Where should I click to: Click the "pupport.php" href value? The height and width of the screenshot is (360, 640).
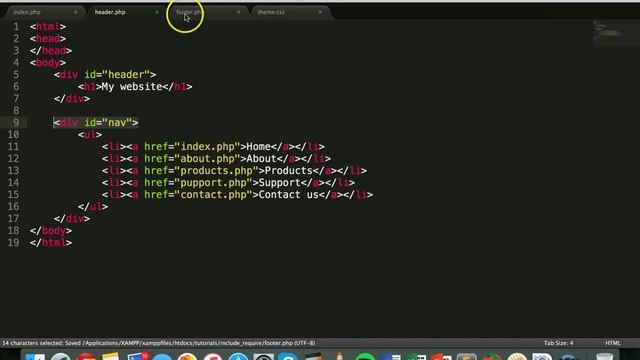point(213,182)
